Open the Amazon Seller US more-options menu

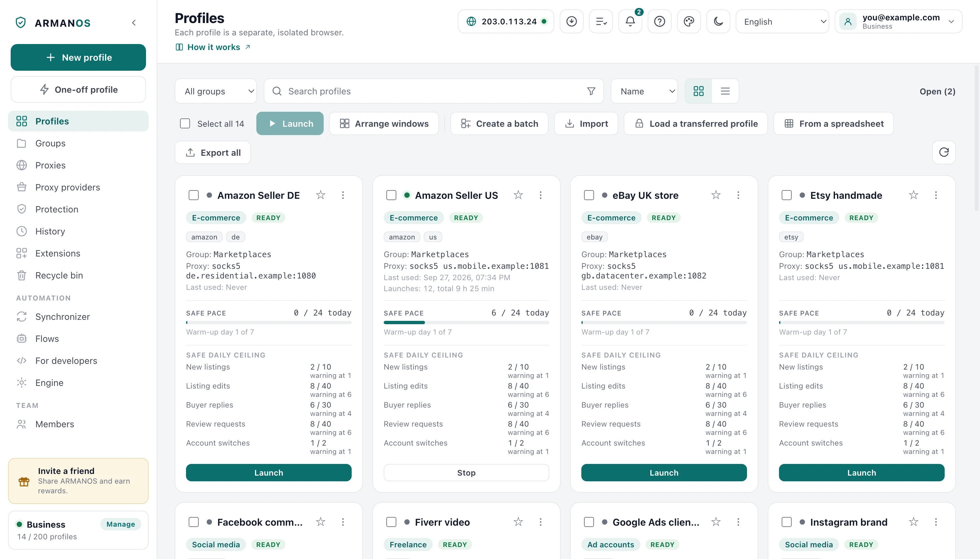[x=540, y=195]
